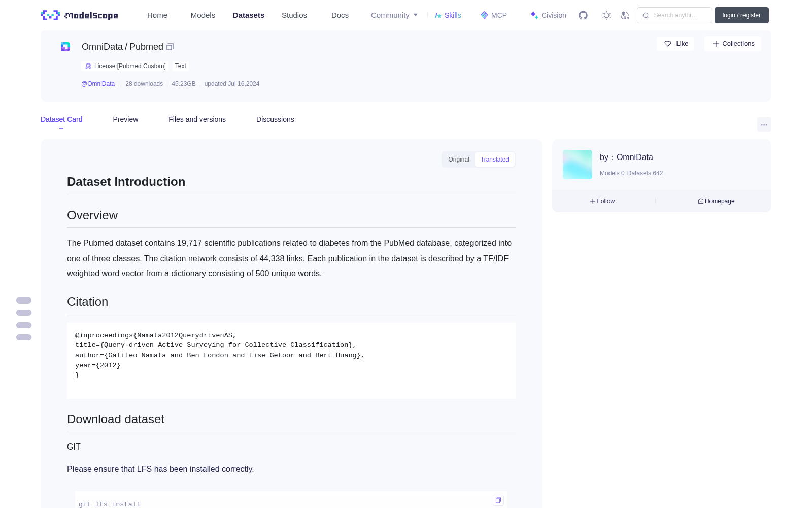Screen dimensions: 812x508
Task: Click the Text tag
Action: click(181, 66)
